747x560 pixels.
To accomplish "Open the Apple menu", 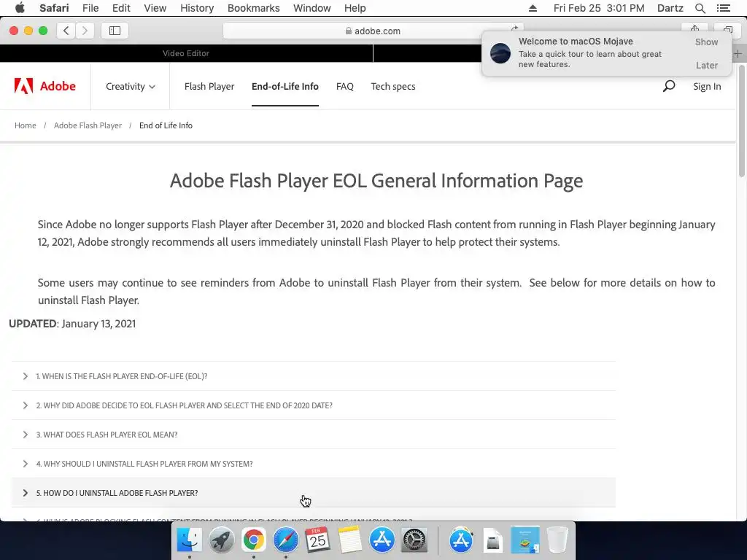I will click(20, 8).
